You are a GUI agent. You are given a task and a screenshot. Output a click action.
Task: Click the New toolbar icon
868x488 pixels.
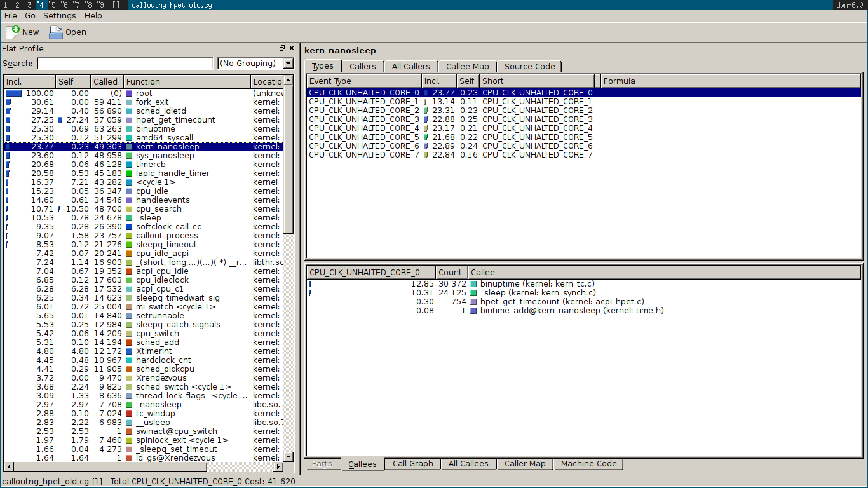point(13,32)
